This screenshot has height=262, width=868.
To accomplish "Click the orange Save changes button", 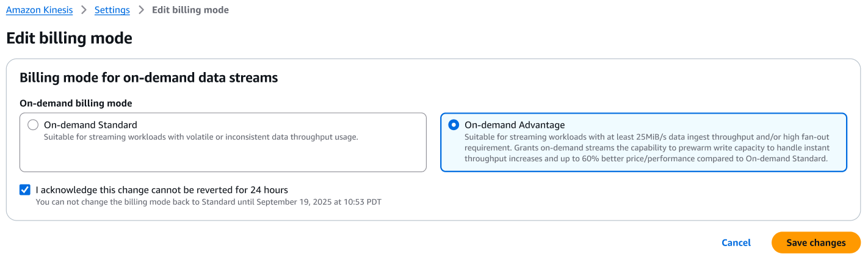I will tap(816, 242).
